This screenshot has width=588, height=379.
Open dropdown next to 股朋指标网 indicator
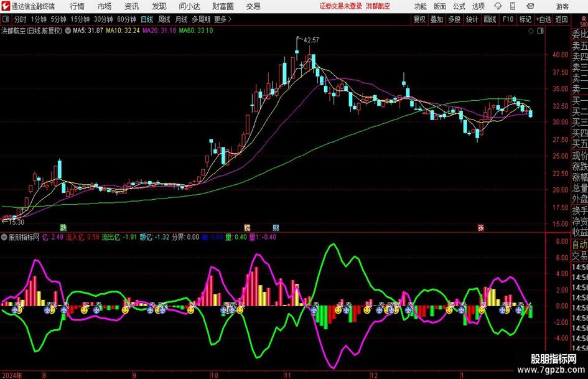4,237
